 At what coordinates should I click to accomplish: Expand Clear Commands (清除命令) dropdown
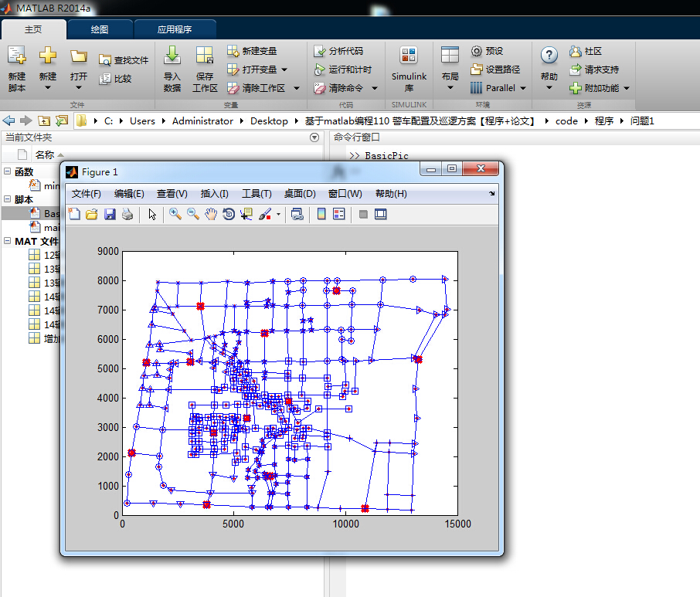click(375, 88)
